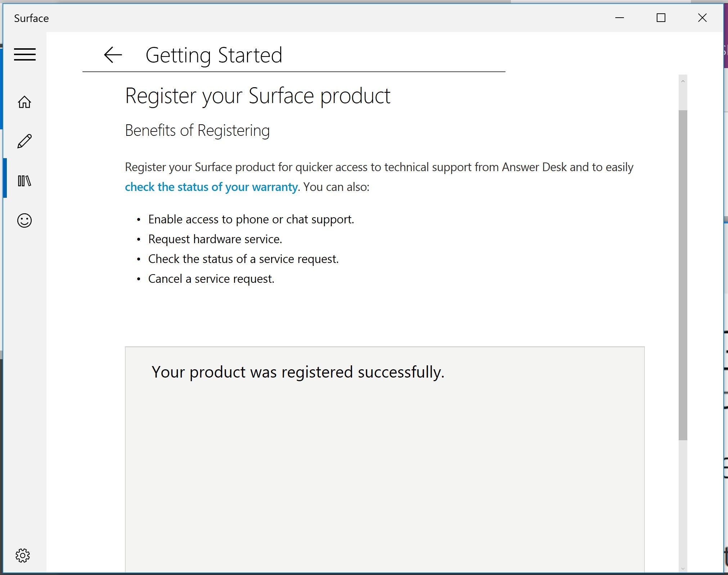
Task: Click the 'Request hardware service' bullet text
Action: click(x=215, y=239)
